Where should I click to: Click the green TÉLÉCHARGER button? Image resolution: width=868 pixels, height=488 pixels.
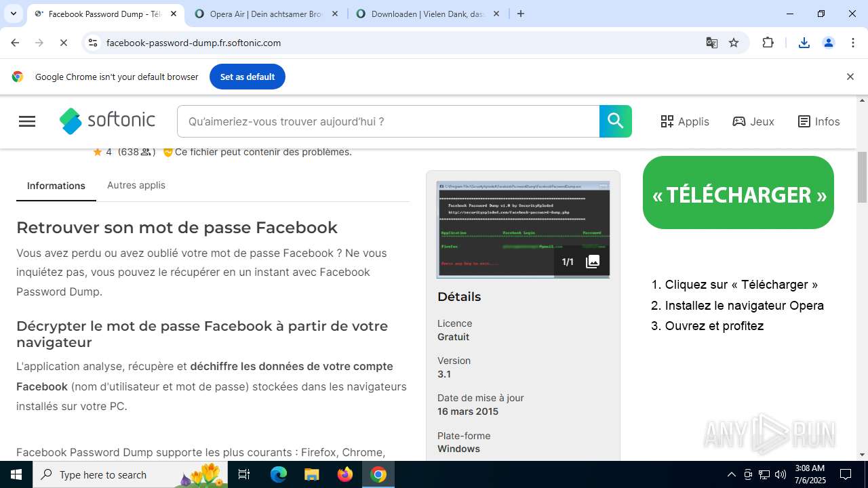coord(738,192)
